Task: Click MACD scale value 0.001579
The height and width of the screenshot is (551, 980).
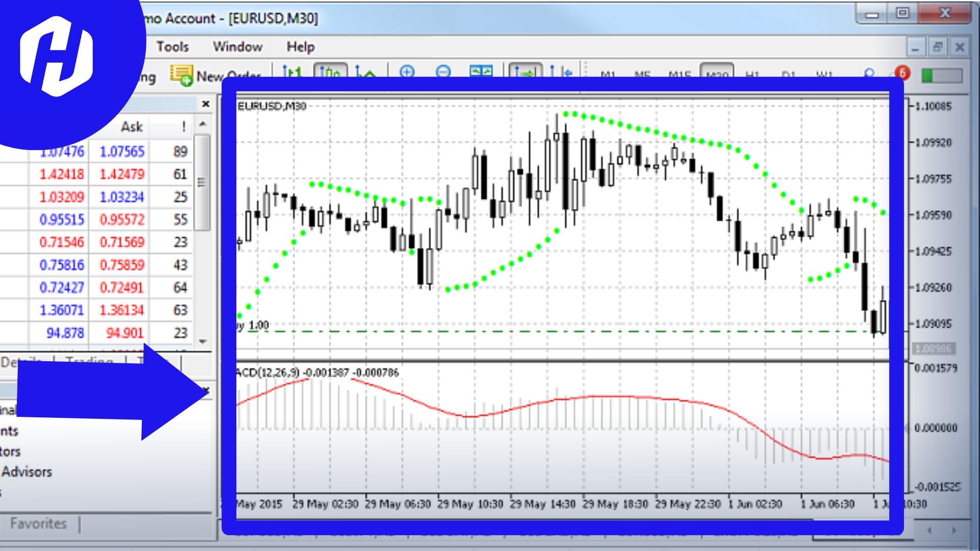Action: coord(936,368)
